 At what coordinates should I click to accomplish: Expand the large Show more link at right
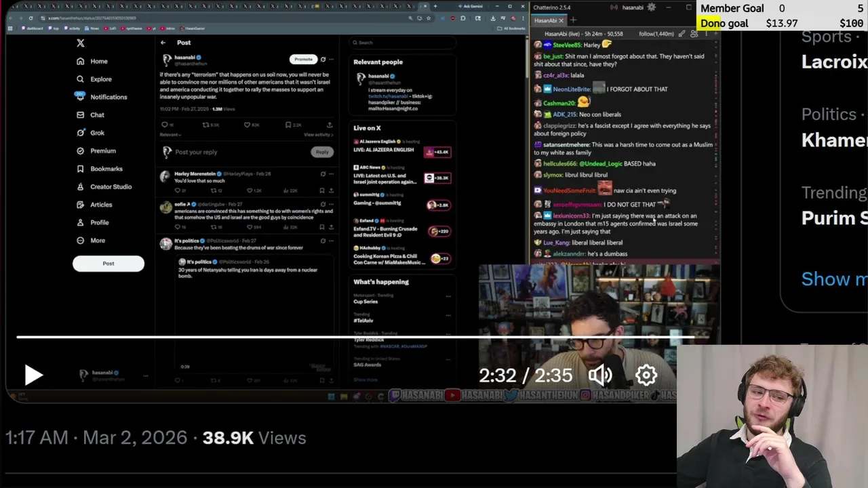[x=835, y=279]
